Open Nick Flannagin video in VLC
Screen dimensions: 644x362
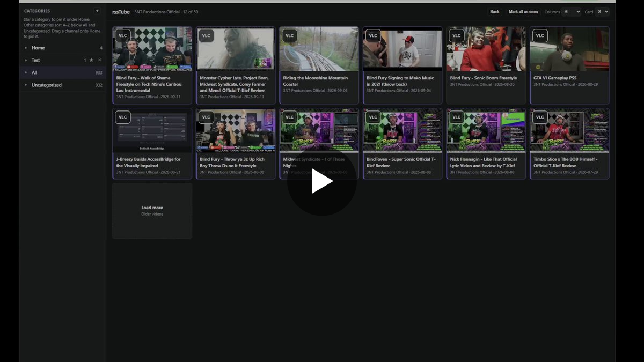click(456, 117)
